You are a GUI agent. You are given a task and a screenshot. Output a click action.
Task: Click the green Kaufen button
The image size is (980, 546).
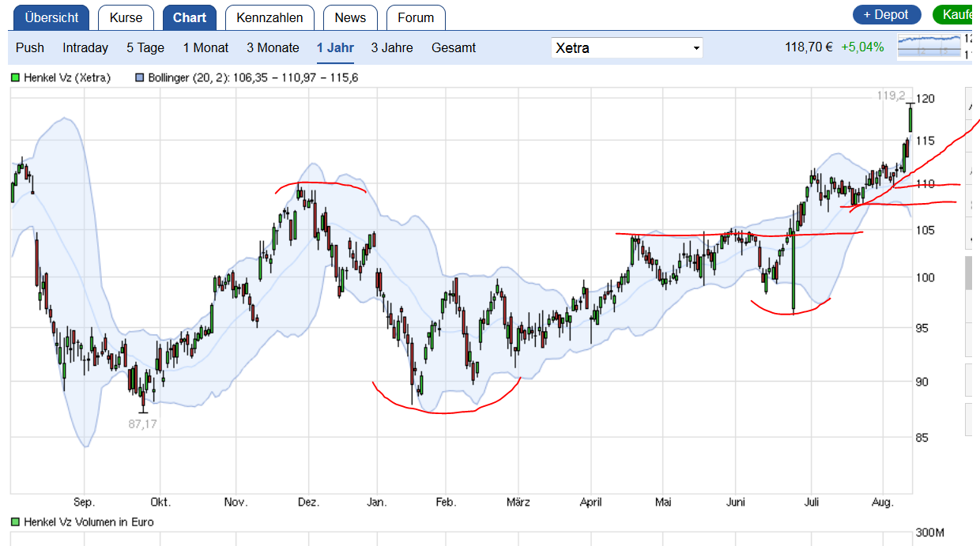pyautogui.click(x=956, y=15)
